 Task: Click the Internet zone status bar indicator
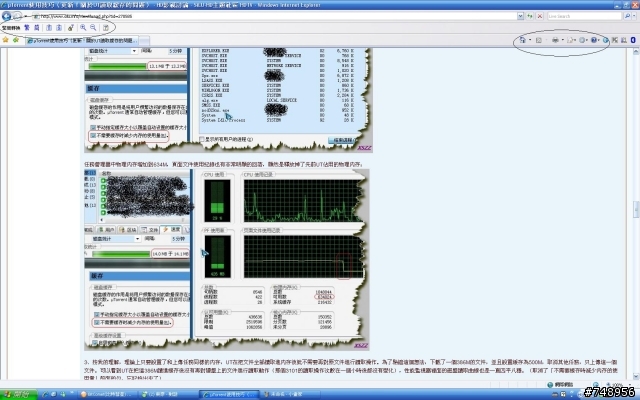click(x=562, y=384)
